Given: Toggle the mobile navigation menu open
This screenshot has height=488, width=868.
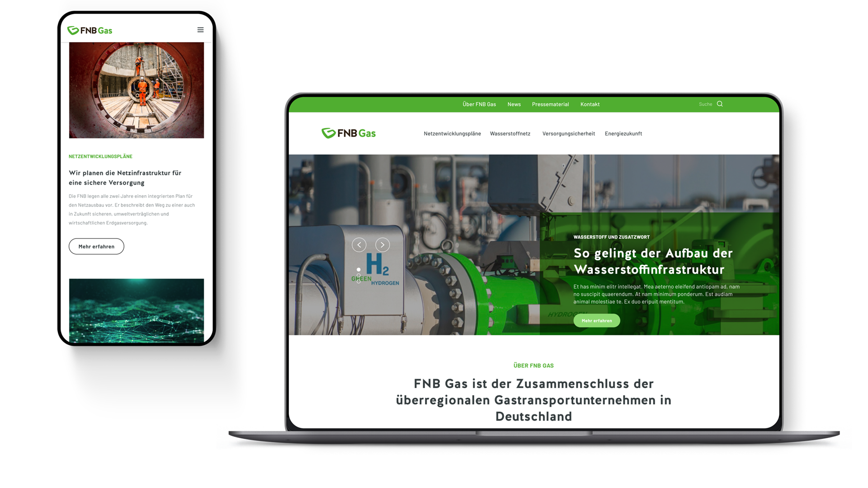Looking at the screenshot, I should (200, 30).
